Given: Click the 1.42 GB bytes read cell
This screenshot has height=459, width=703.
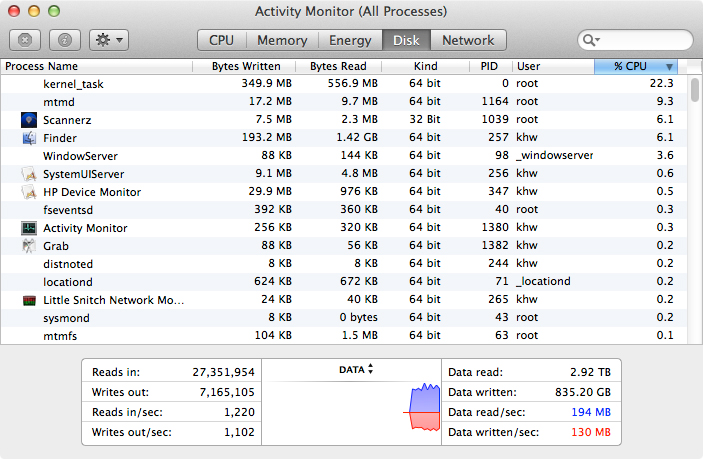Looking at the screenshot, I should pos(357,137).
